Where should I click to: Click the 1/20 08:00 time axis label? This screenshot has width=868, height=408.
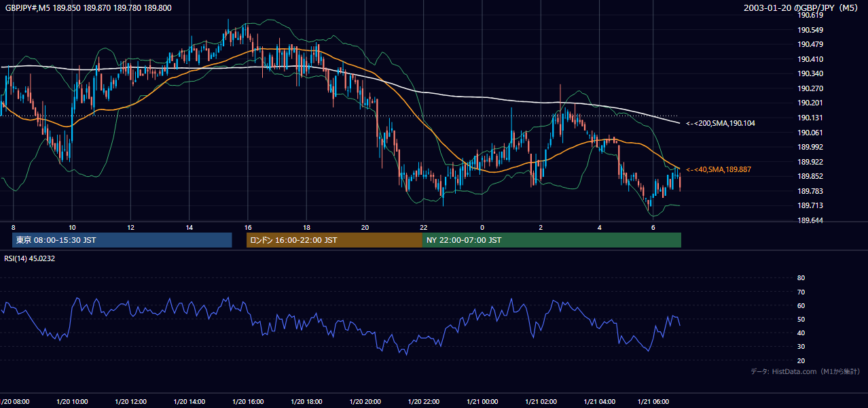(x=14, y=401)
